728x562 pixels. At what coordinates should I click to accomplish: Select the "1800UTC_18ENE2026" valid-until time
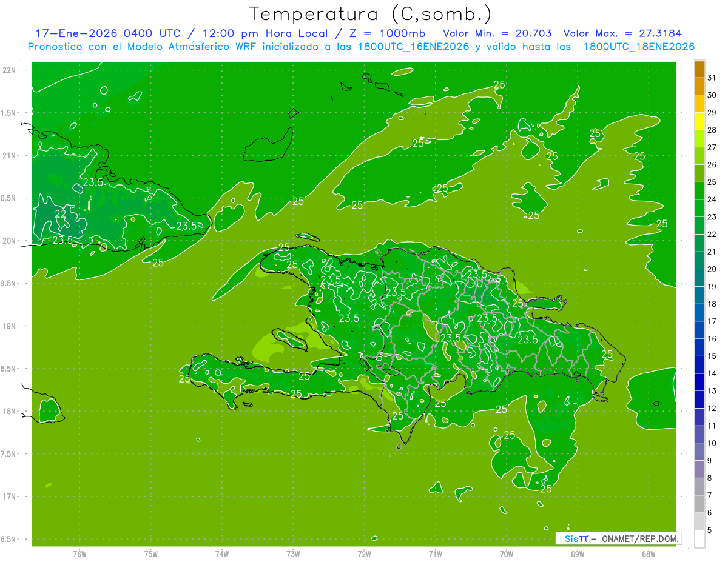(x=638, y=47)
